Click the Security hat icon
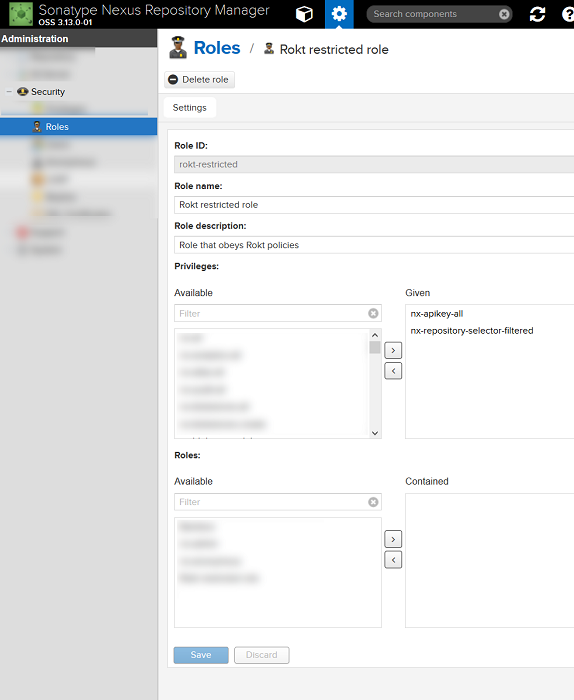Image resolution: width=574 pixels, height=700 pixels. pyautogui.click(x=22, y=92)
